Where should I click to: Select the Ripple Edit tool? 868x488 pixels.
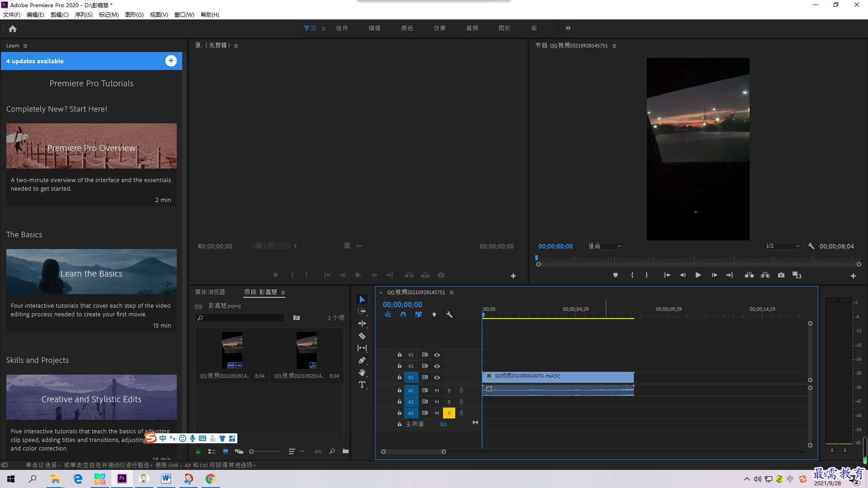pyautogui.click(x=362, y=324)
